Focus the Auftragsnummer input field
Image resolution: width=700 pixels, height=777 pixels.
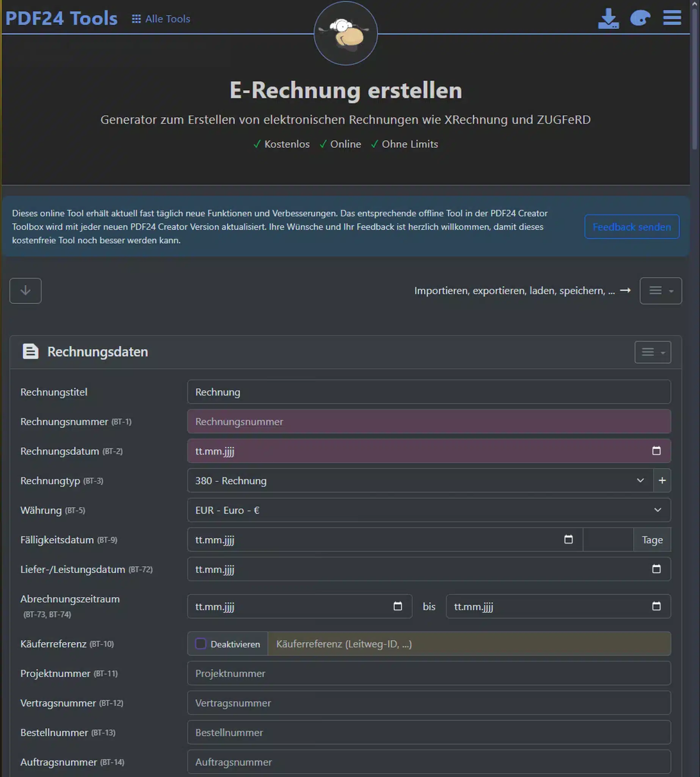[429, 761]
